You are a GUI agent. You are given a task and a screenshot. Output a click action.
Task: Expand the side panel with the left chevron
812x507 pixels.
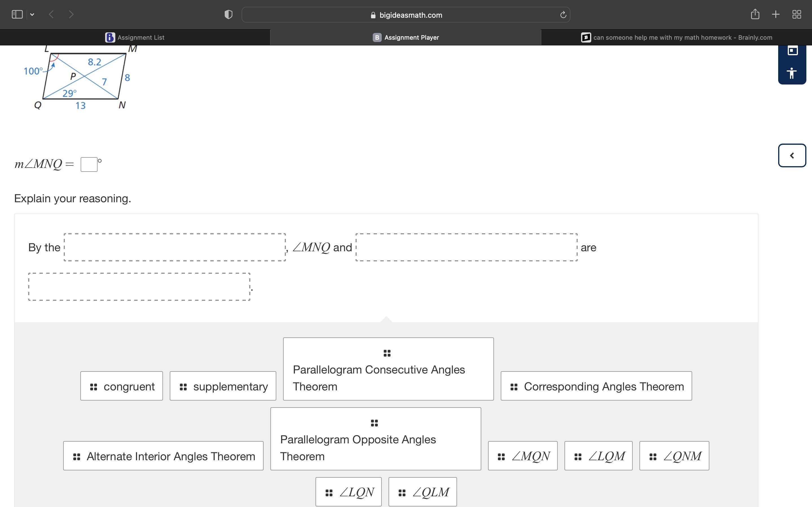[x=792, y=155]
